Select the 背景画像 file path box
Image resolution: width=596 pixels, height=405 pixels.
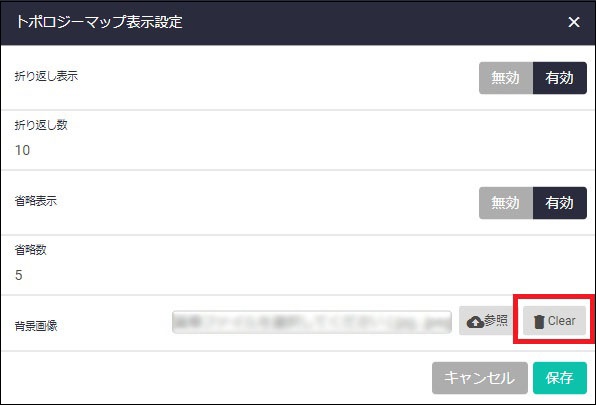(x=312, y=322)
